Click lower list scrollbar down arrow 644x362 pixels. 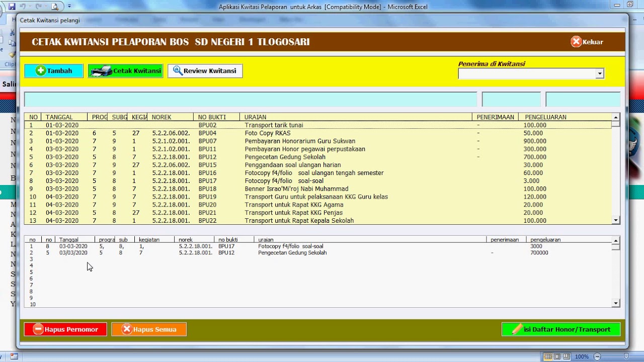click(616, 303)
